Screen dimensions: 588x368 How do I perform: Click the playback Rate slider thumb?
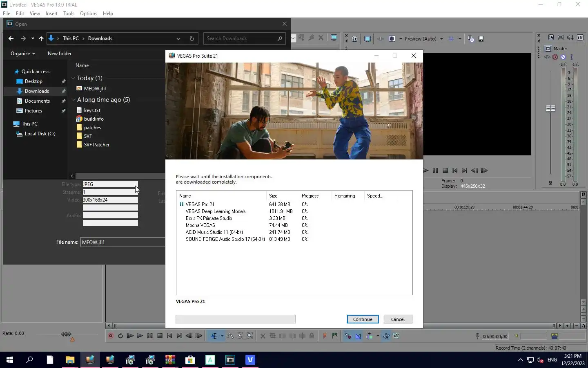click(x=66, y=334)
